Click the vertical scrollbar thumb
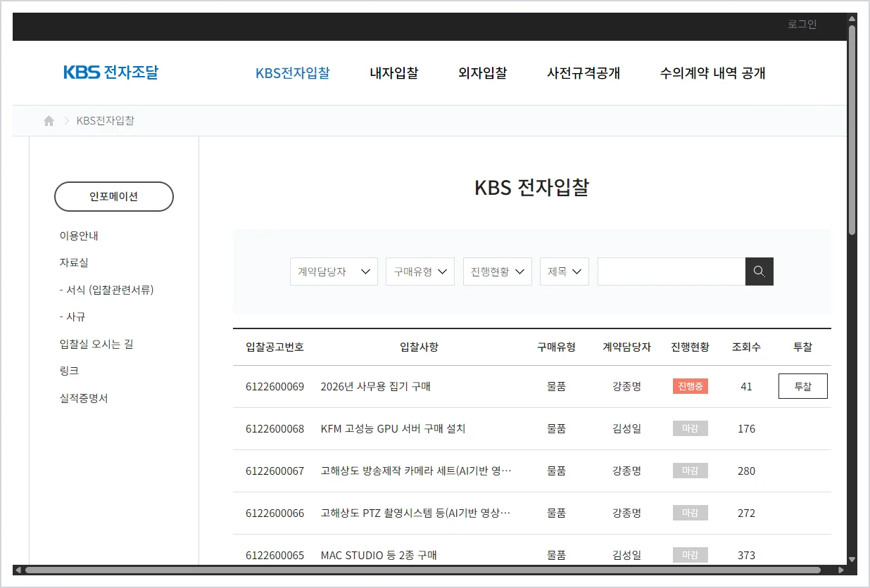 point(852,130)
